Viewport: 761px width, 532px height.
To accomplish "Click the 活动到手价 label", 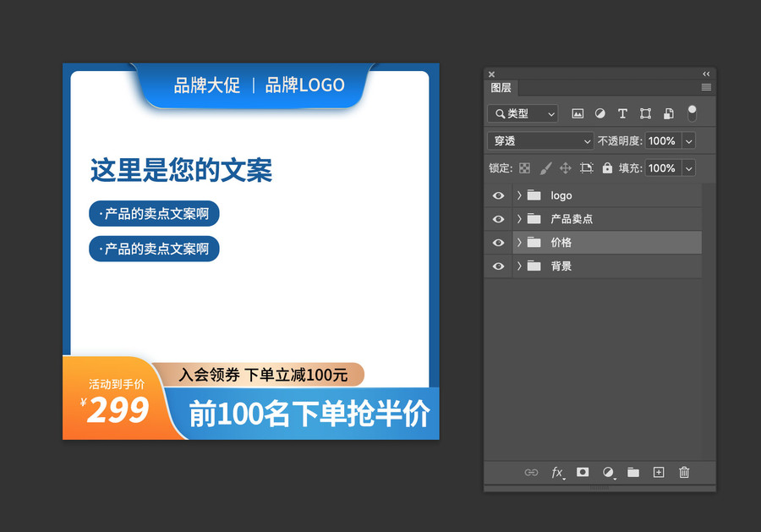I will 117,385.
